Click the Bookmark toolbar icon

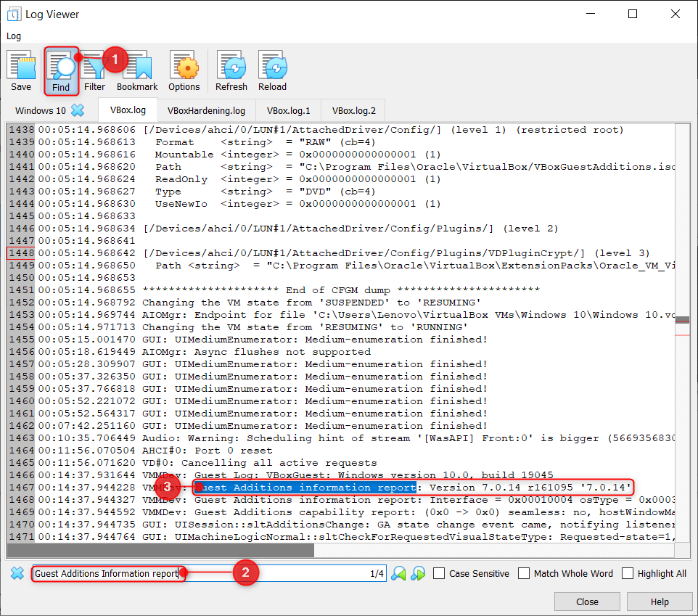[x=137, y=71]
